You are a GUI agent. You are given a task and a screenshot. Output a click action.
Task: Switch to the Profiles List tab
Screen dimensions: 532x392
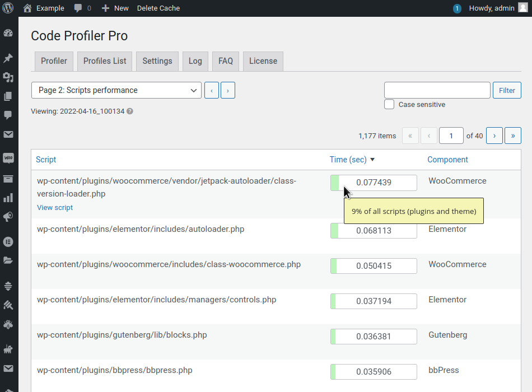pyautogui.click(x=105, y=61)
